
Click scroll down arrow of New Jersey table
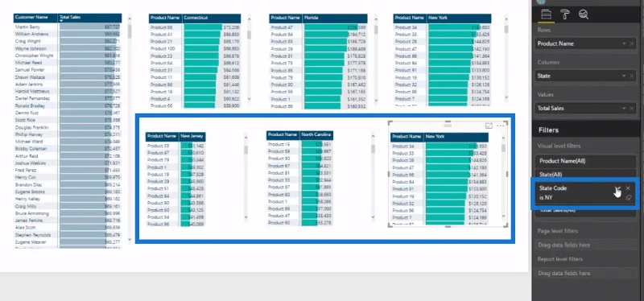click(246, 217)
